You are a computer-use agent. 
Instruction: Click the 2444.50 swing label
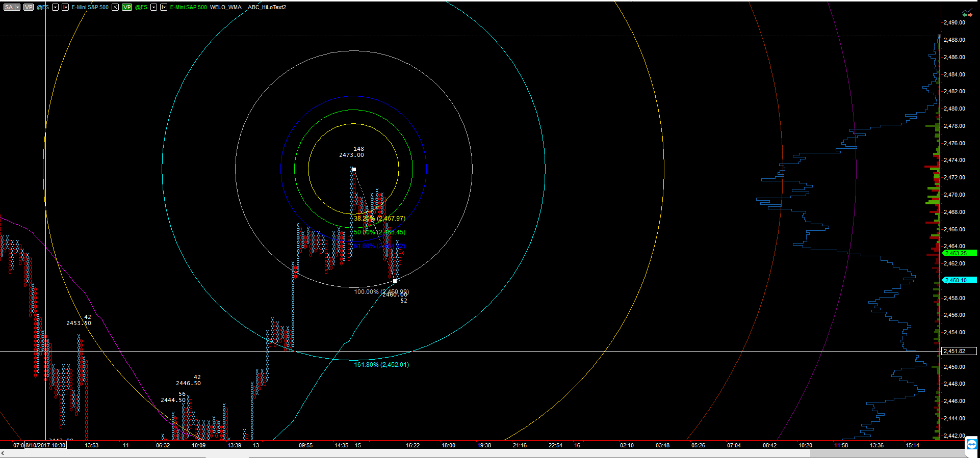coord(173,400)
